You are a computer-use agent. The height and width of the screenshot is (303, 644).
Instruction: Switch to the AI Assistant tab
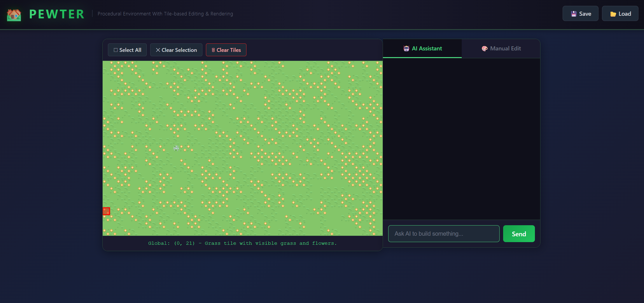click(x=422, y=48)
